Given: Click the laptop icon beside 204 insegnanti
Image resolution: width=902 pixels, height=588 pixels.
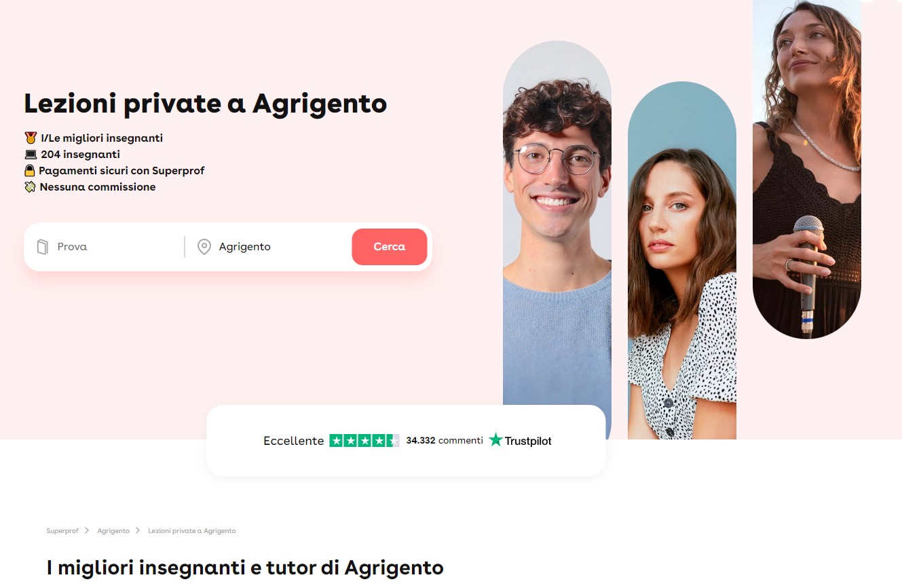Looking at the screenshot, I should pos(30,155).
